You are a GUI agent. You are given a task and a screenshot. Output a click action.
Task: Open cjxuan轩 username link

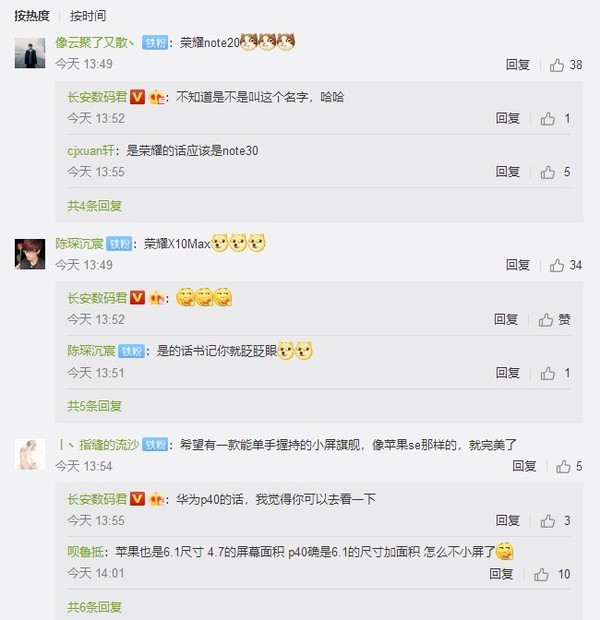(x=91, y=151)
